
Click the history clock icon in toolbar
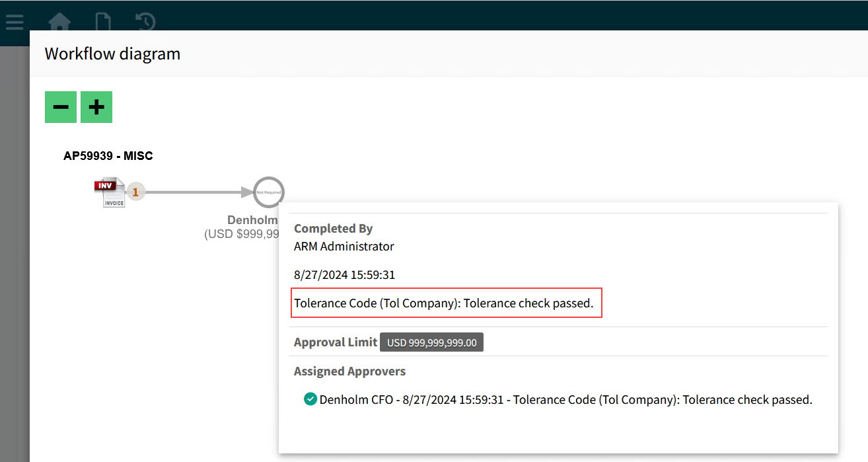point(145,20)
